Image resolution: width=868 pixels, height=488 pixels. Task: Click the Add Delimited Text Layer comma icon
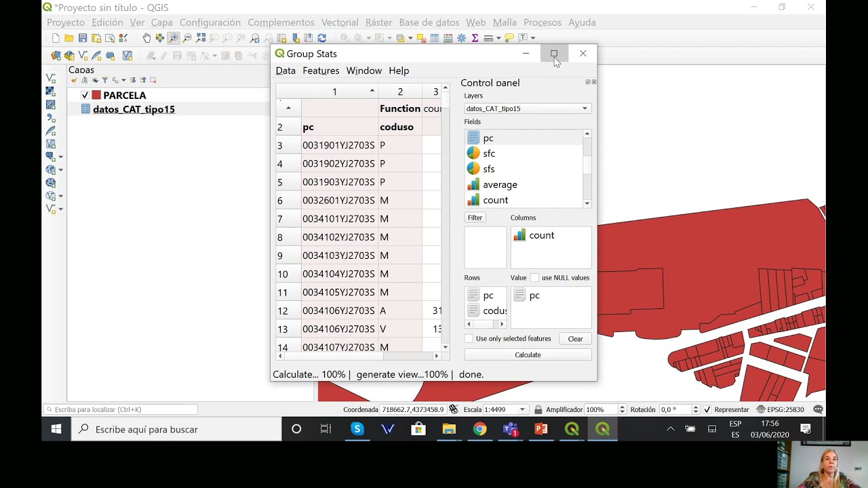pos(50,118)
